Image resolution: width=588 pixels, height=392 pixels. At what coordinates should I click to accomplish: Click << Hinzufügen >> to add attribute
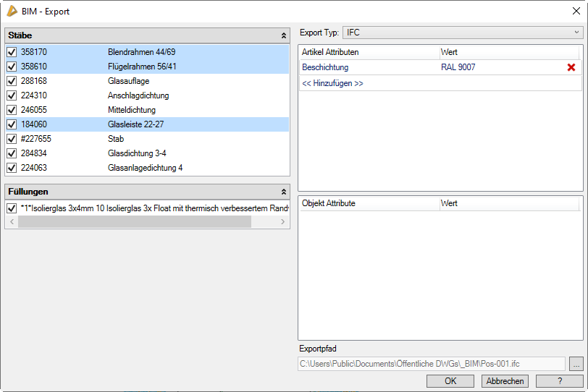coord(332,83)
